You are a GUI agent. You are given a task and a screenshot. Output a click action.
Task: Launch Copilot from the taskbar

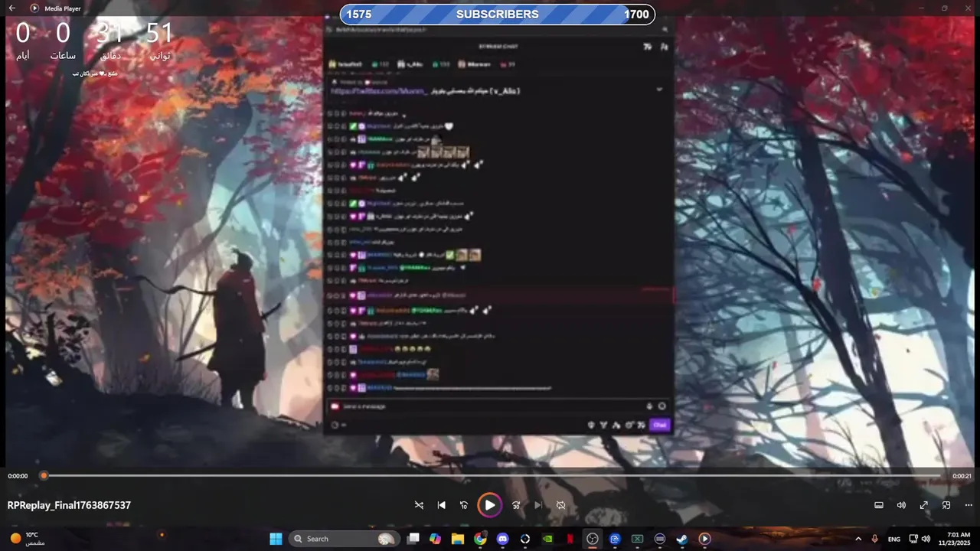coord(436,539)
